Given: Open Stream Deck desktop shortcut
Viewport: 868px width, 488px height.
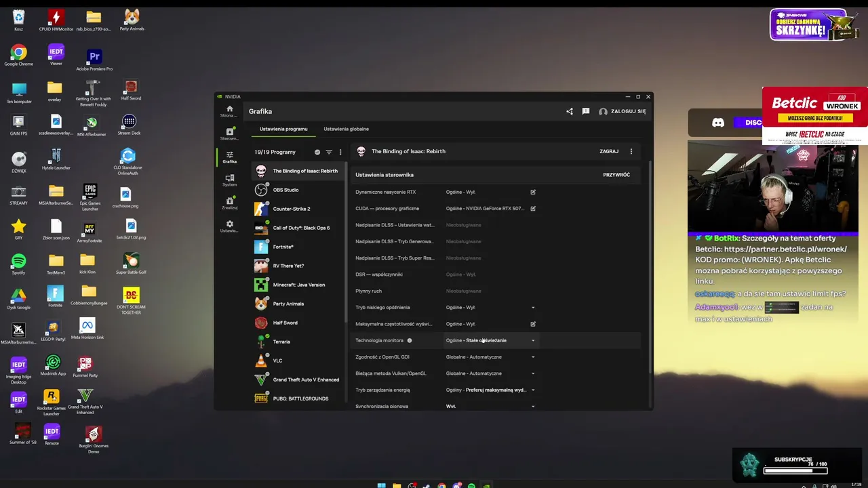Looking at the screenshot, I should (129, 125).
